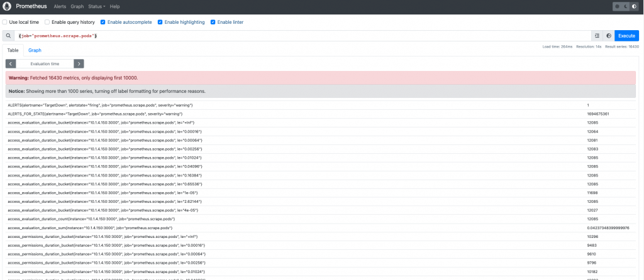The width and height of the screenshot is (644, 280).
Task: Toggle Use local time checkbox
Action: click(x=4, y=22)
